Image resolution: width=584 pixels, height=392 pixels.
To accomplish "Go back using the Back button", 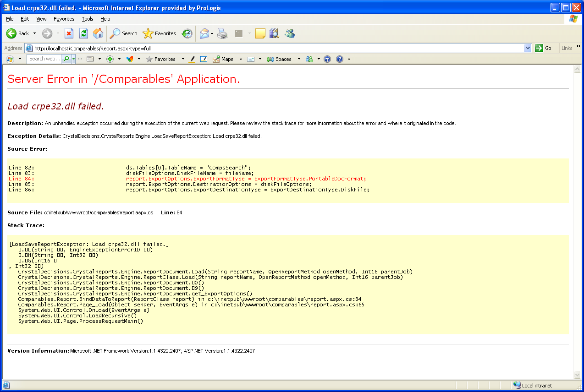I will [x=18, y=33].
